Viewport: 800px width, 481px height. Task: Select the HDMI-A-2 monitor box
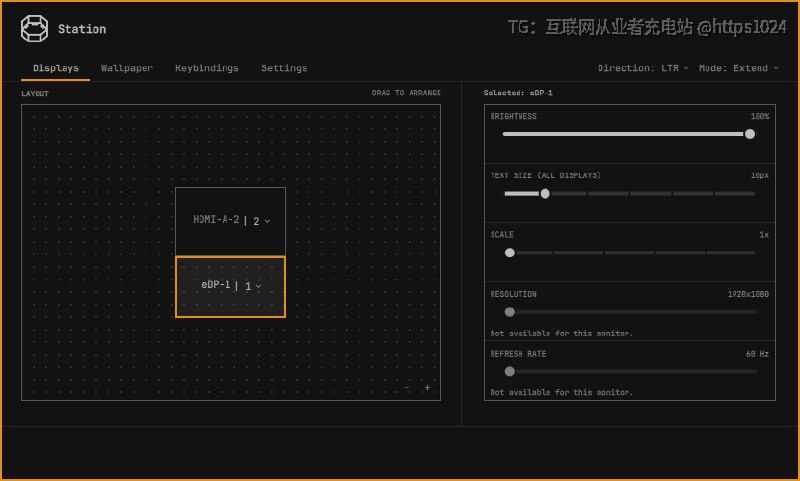coord(230,221)
